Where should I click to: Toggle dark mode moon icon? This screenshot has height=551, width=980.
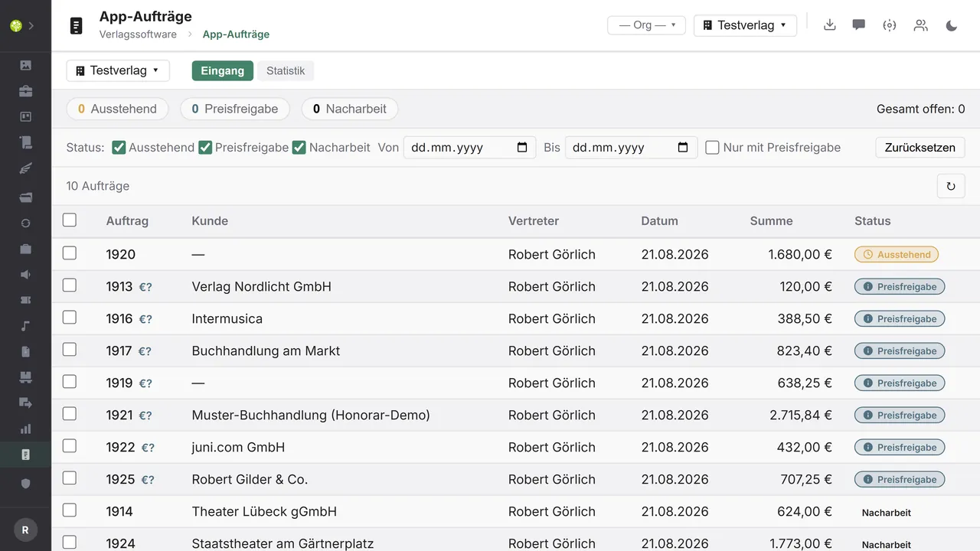click(x=952, y=25)
